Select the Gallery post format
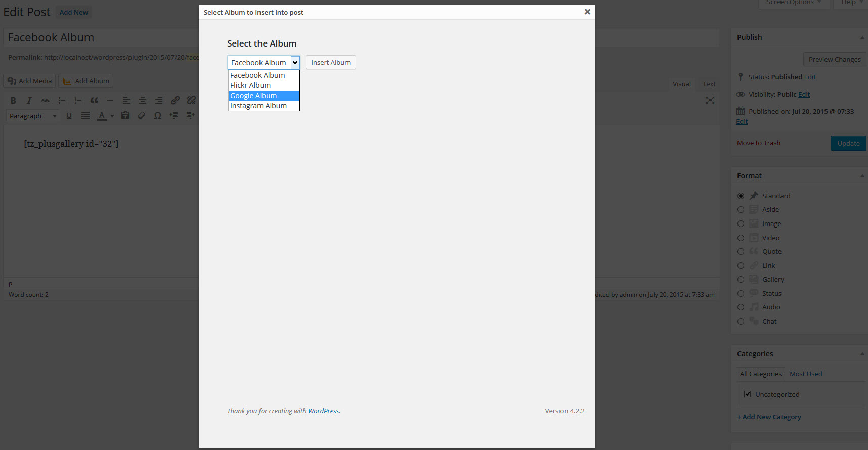Screen dimensions: 868x450 (741, 279)
